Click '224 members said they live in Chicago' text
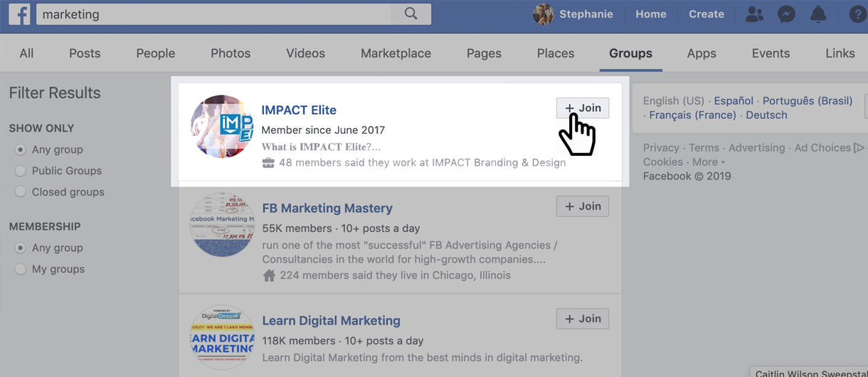The image size is (868, 377). [395, 275]
